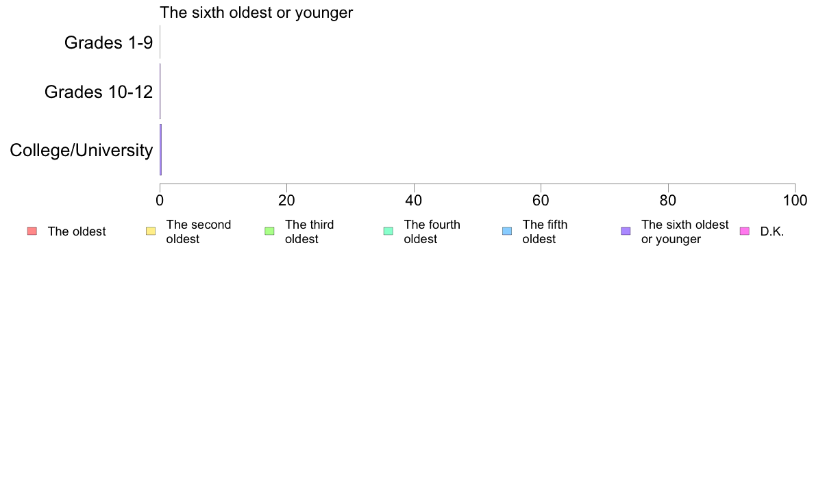Select the 'The oldest' legend label

point(77,231)
